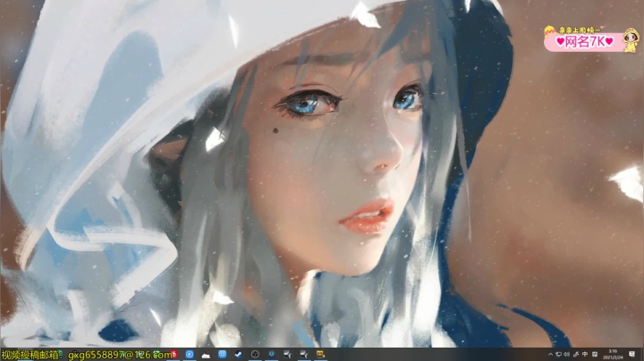Open the white mountain-shaped taskbar icon

[206, 355]
